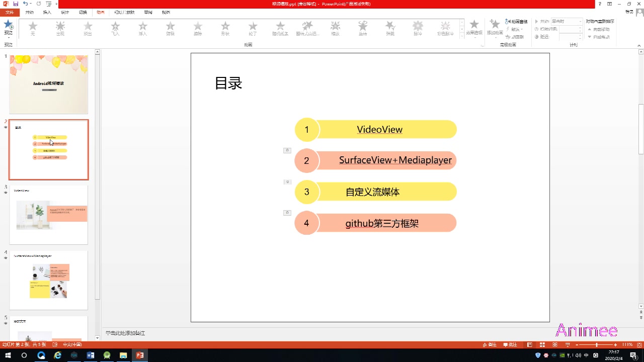This screenshot has height=362, width=644.
Task: Switch to the Design ribbon tab
Action: (x=65, y=12)
